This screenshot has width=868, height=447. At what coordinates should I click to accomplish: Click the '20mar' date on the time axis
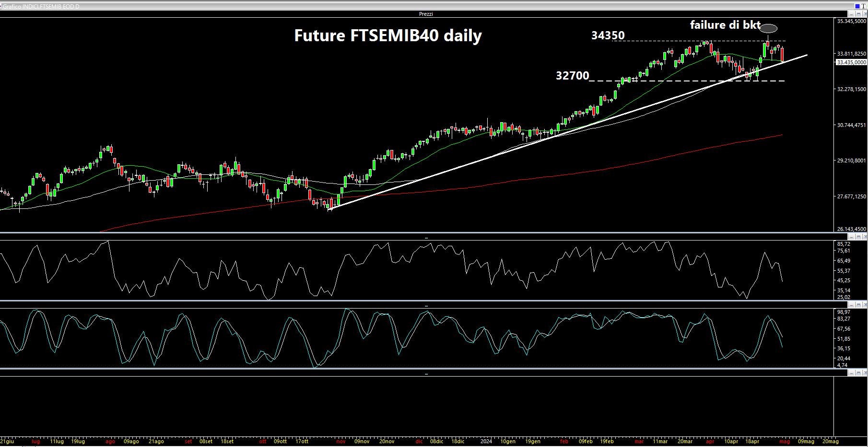coord(684,441)
